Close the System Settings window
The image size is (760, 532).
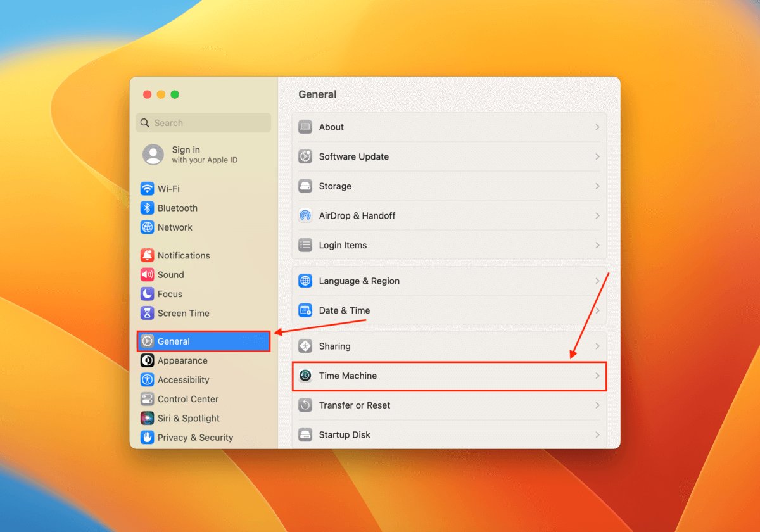click(147, 94)
